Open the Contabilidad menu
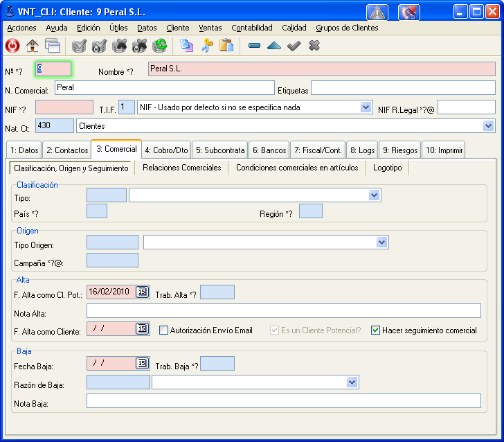 tap(251, 28)
